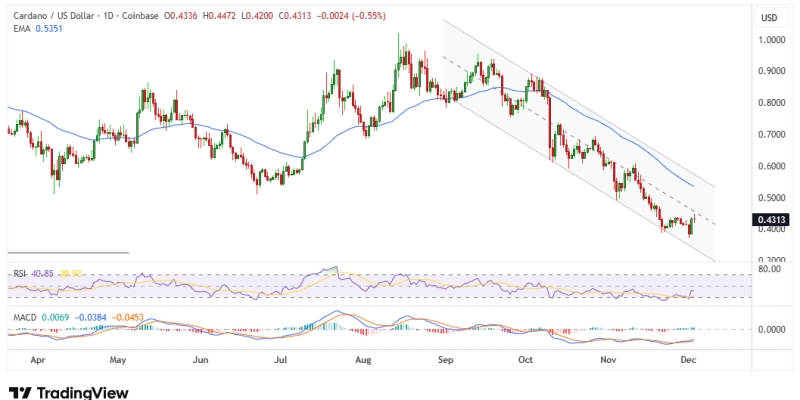Click the Apr label on time axis
This screenshot has width=800, height=400.
pos(37,357)
